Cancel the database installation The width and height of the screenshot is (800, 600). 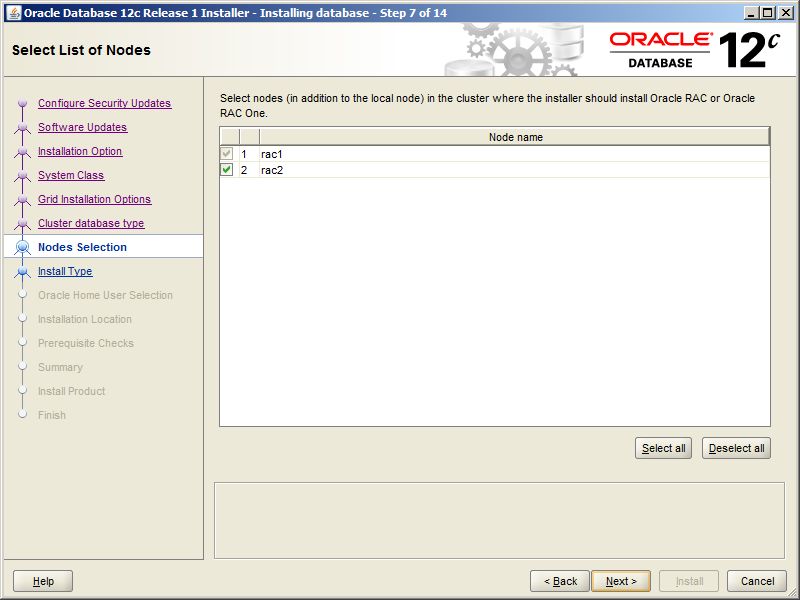(x=757, y=581)
